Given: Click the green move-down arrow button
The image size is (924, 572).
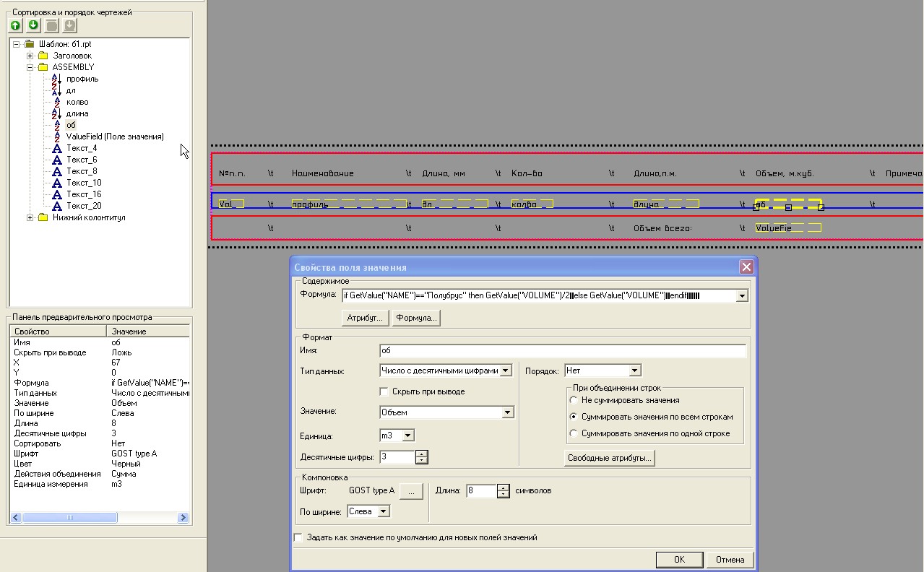Looking at the screenshot, I should [33, 26].
